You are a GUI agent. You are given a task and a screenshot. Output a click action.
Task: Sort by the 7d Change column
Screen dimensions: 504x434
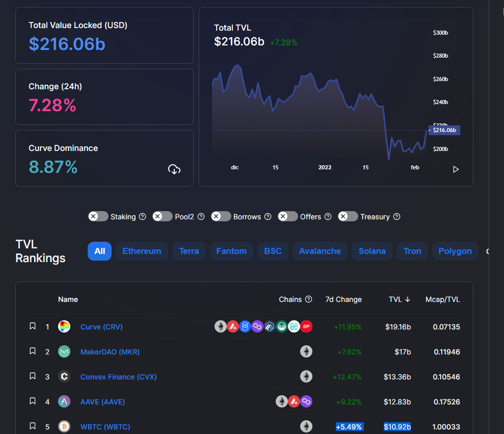click(x=343, y=299)
